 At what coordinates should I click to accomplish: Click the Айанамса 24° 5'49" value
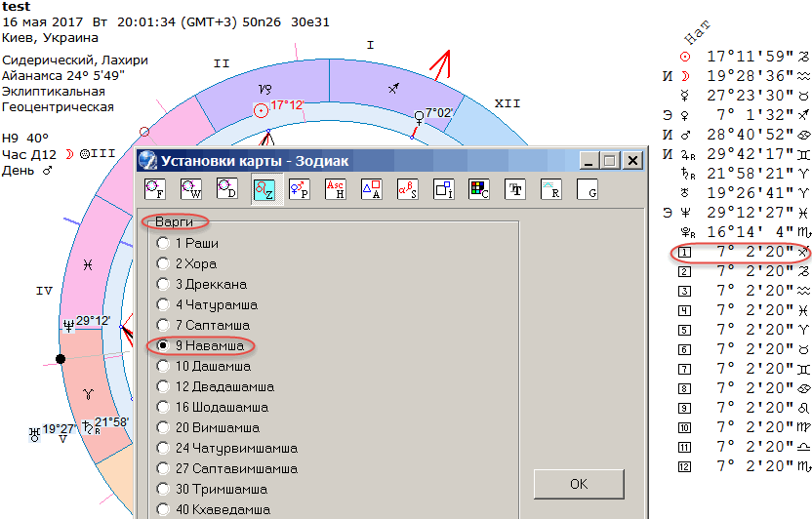[63, 75]
